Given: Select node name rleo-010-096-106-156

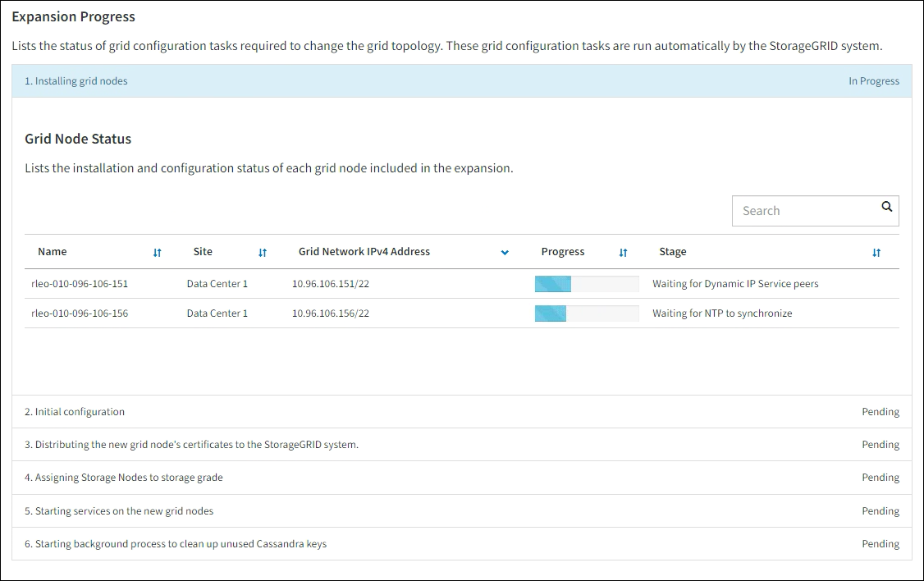Looking at the screenshot, I should click(x=80, y=313).
